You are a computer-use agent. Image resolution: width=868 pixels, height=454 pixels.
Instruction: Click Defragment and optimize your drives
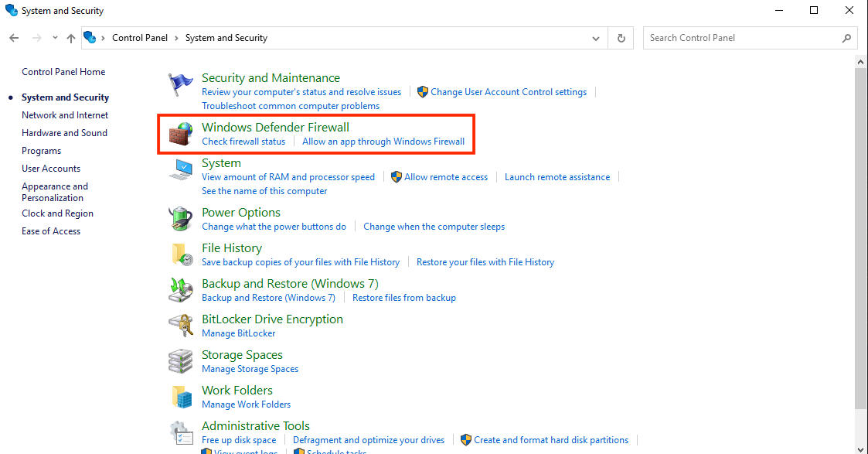[369, 440]
